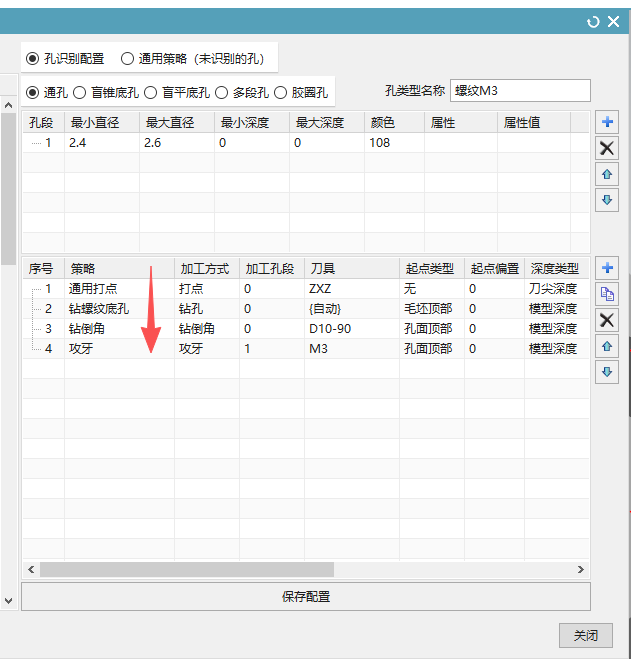Click machining method cell 打点
The image size is (631, 659).
tap(207, 289)
